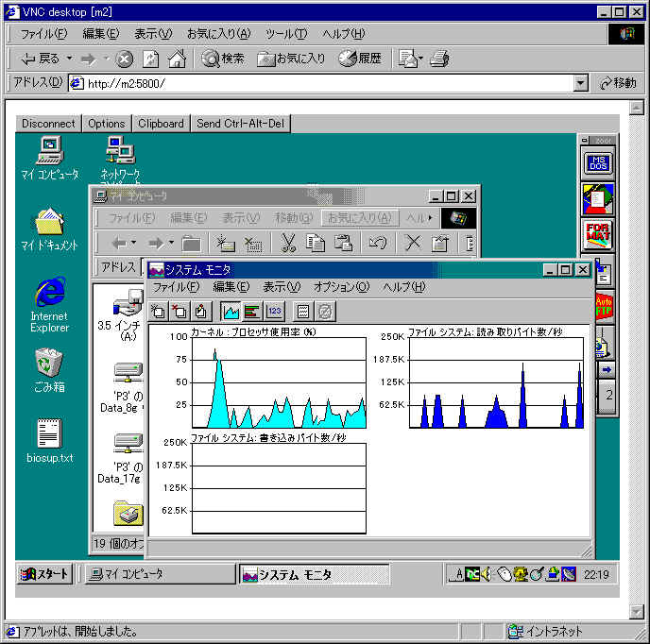Click the 検索 search button
This screenshot has height=644, width=650.
pos(223,59)
